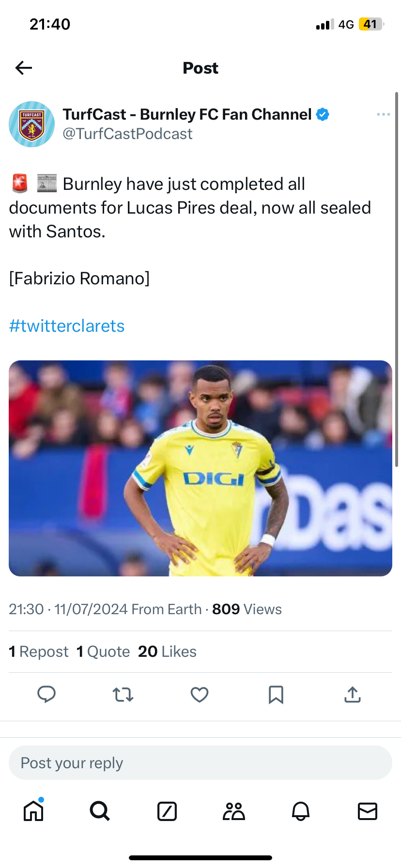Open the Search tab magnifier
This screenshot has width=401, height=868.
100,811
